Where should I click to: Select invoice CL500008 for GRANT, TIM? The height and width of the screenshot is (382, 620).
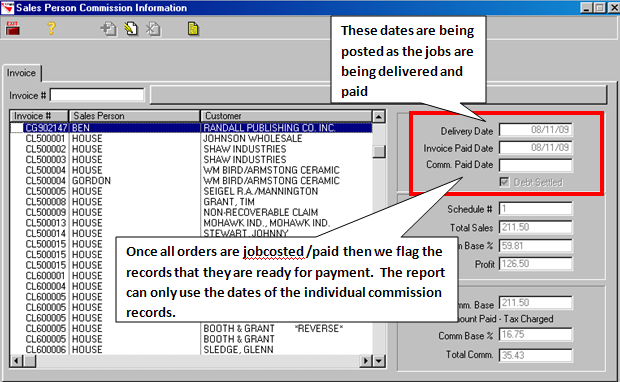click(x=191, y=202)
